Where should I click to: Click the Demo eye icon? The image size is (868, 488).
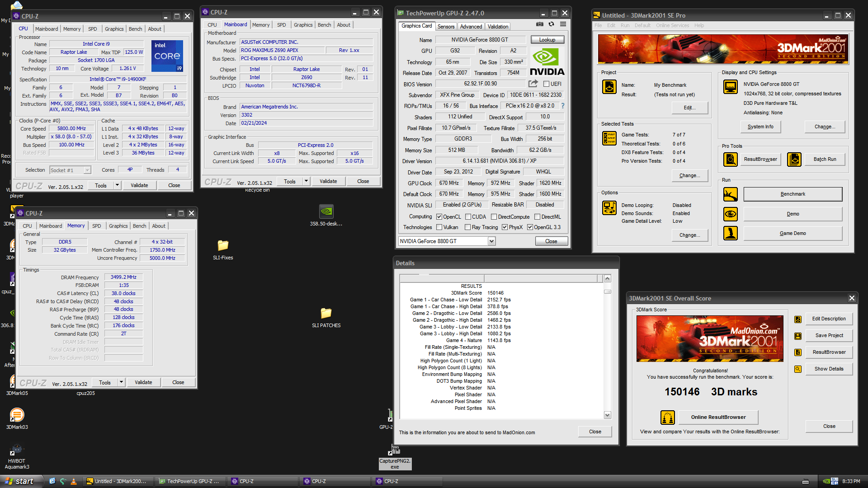pos(731,214)
